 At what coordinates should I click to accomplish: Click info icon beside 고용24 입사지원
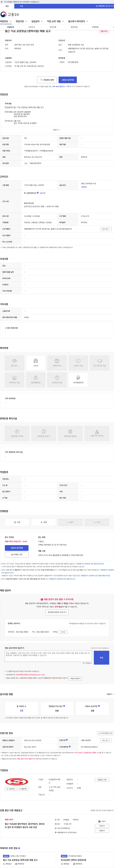coord(99,706)
